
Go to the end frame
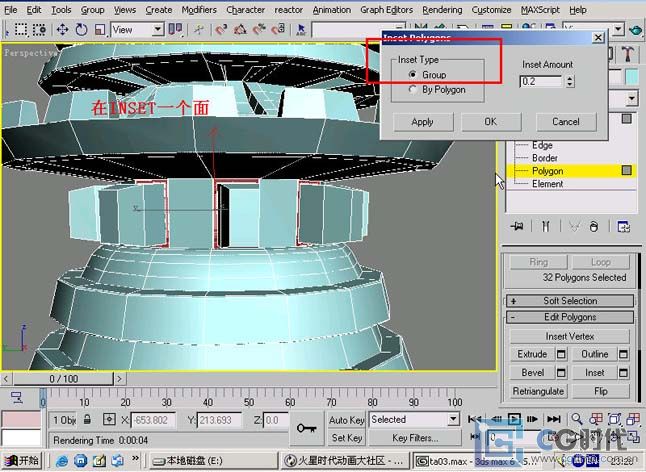[554, 419]
